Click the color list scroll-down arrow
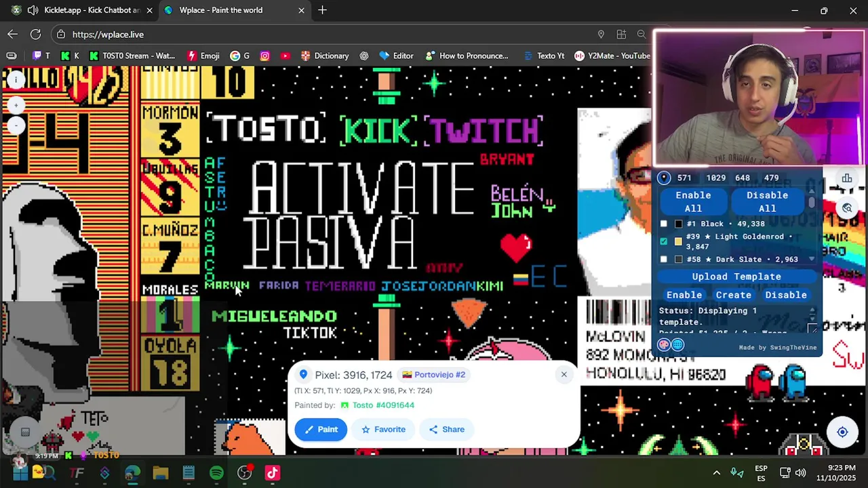The height and width of the screenshot is (488, 868). coord(812,260)
